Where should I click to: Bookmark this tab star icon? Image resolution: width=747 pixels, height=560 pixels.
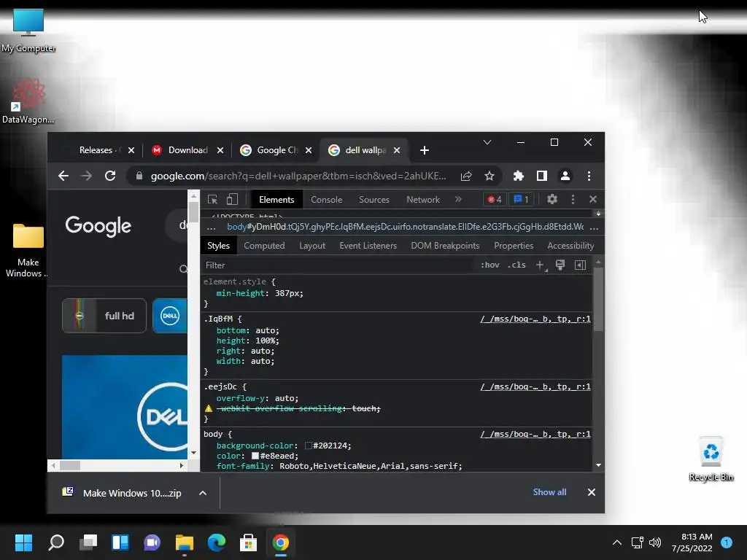[x=489, y=176]
